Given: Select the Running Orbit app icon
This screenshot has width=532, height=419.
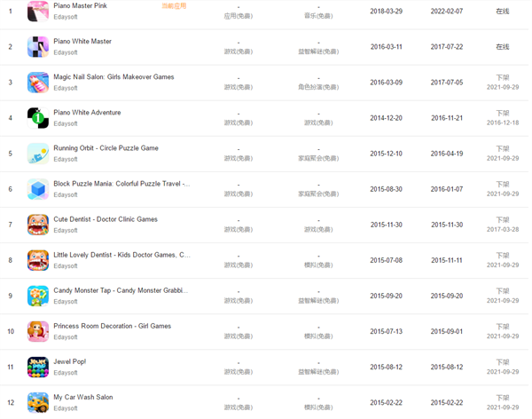Looking at the screenshot, I should (x=38, y=154).
